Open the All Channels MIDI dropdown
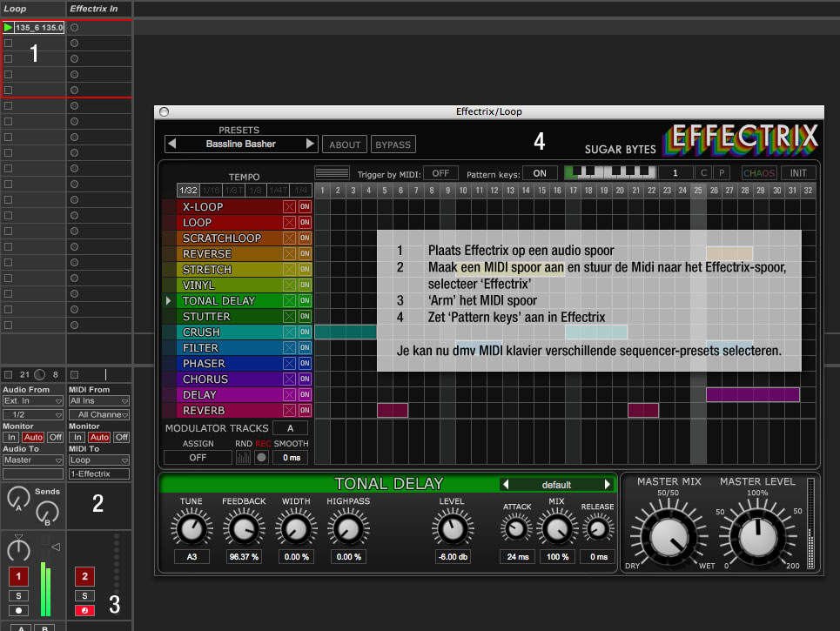 pos(99,414)
